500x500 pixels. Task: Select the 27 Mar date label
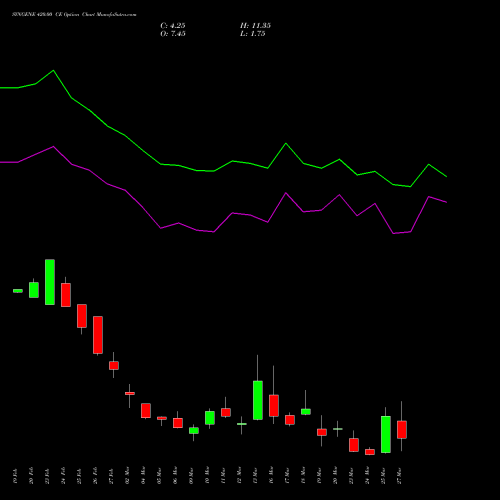click(399, 476)
